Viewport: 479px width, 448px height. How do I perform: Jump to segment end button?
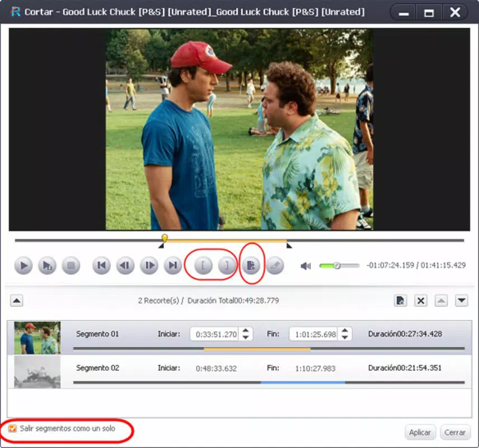tap(173, 265)
